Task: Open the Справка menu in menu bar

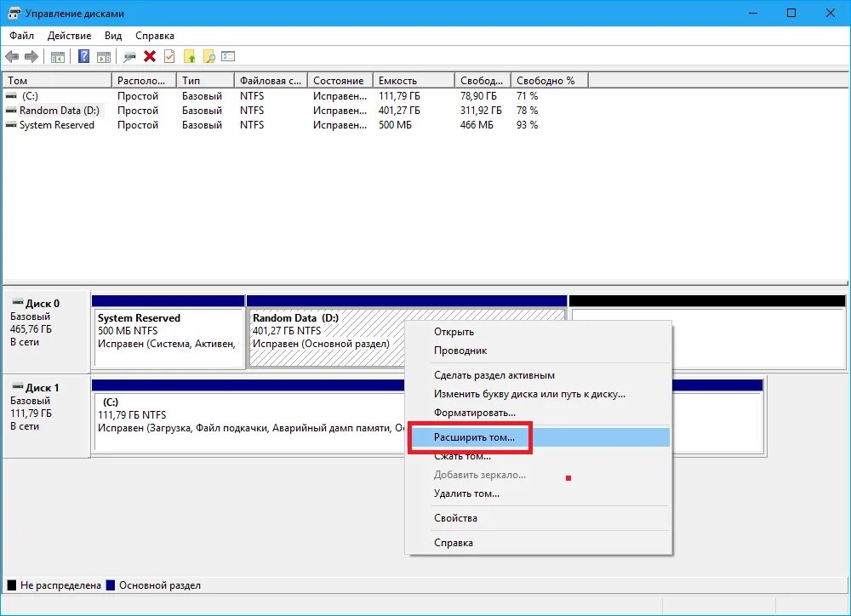Action: click(155, 36)
